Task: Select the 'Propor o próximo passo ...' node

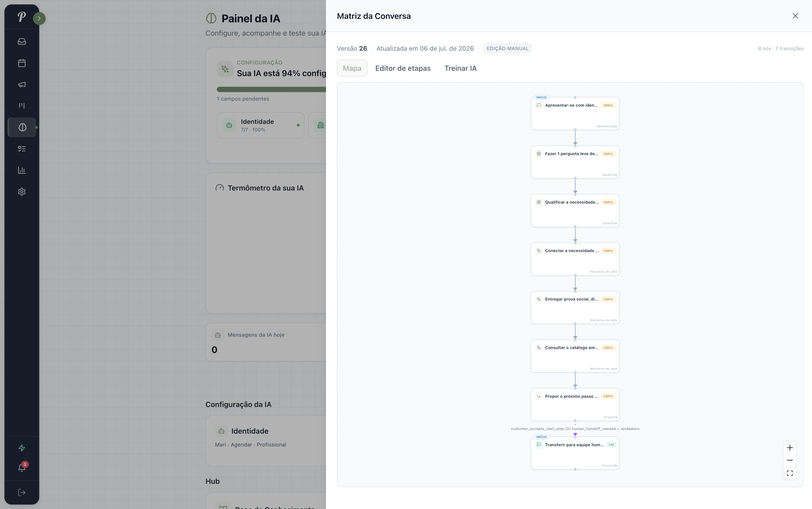Action: click(x=575, y=404)
